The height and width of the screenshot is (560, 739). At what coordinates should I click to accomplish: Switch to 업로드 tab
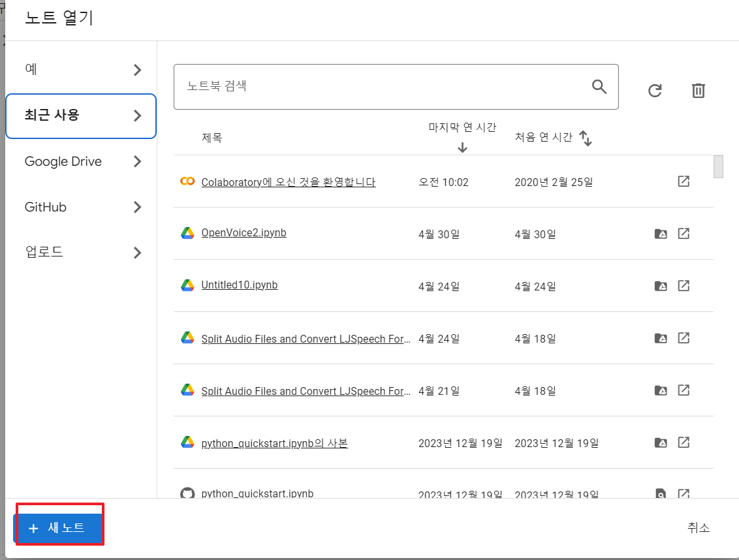[x=80, y=253]
